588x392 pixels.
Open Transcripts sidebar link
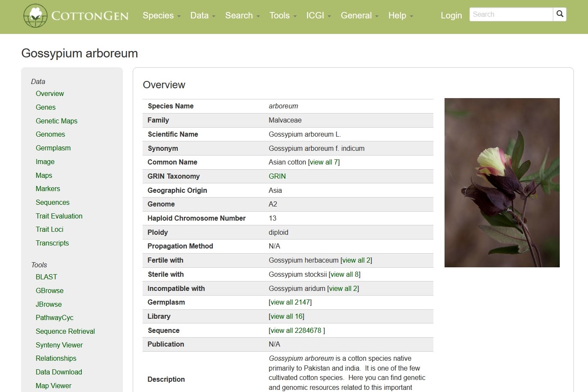point(52,243)
